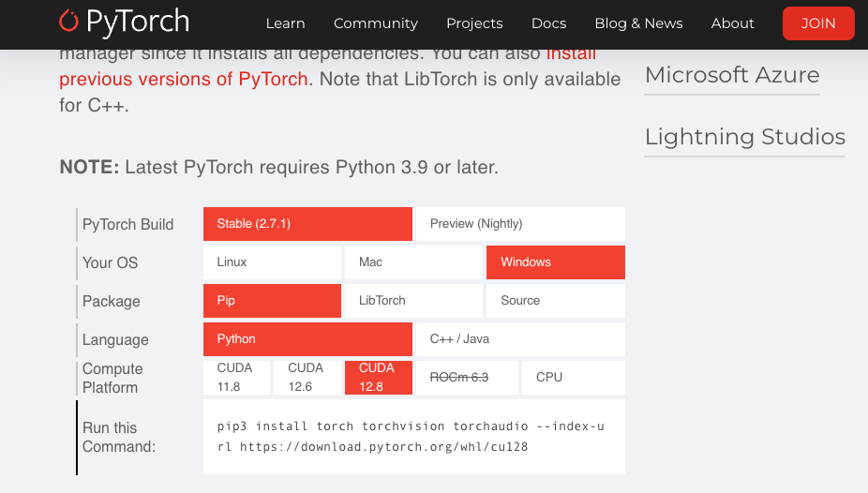Click the Package row label
This screenshot has height=493, width=868.
(112, 301)
